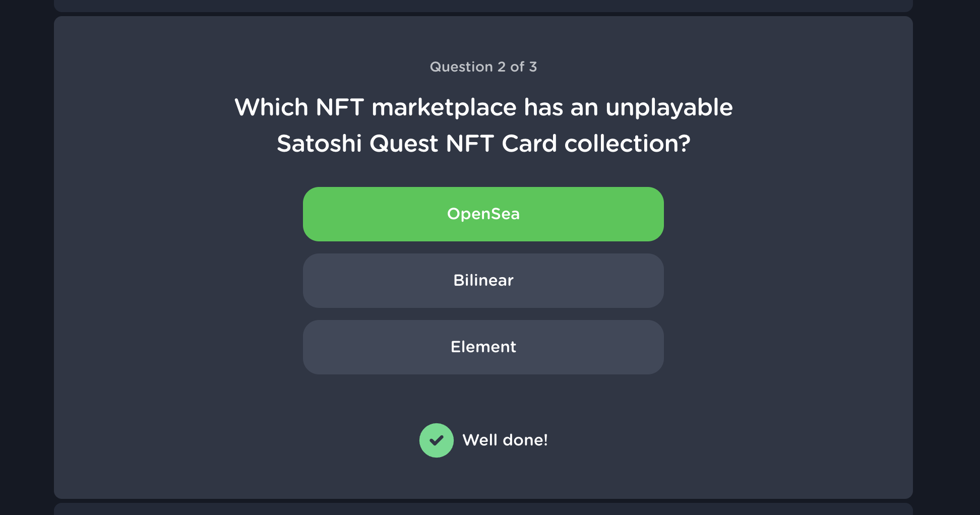Select the OpenSea answer option
The width and height of the screenshot is (980, 515).
[483, 214]
